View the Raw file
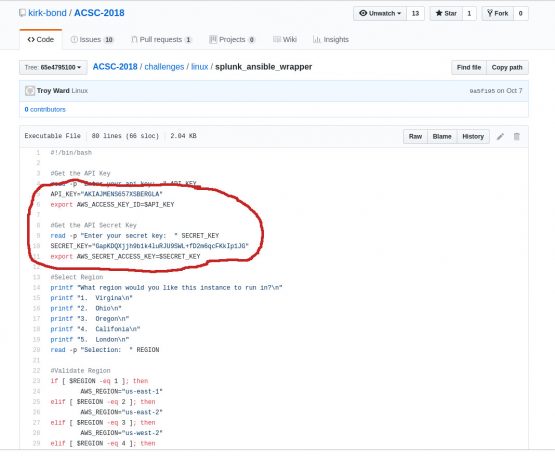The width and height of the screenshot is (555, 461). coord(415,136)
